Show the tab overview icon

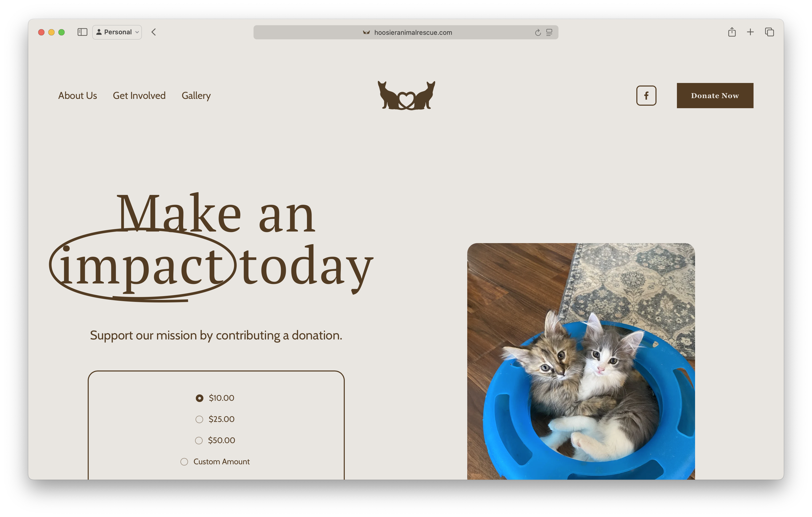(769, 32)
